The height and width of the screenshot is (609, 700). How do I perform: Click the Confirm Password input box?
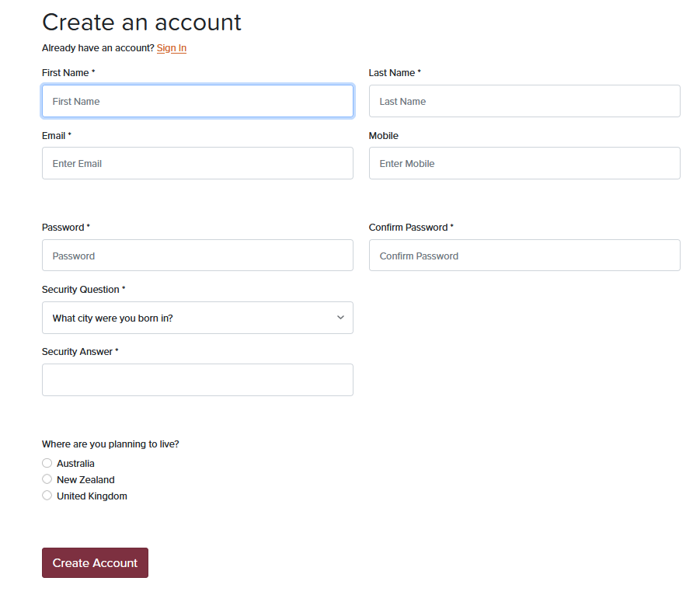(x=524, y=256)
